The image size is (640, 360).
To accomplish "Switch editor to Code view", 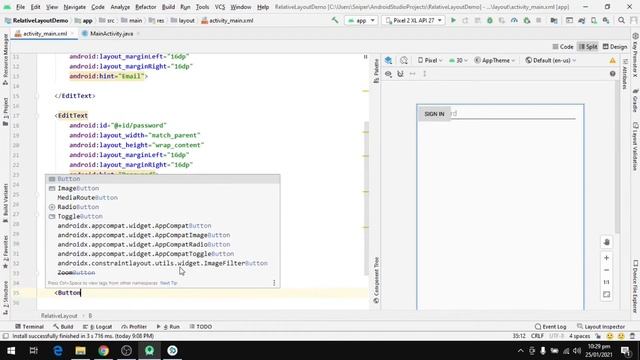I will click(563, 47).
